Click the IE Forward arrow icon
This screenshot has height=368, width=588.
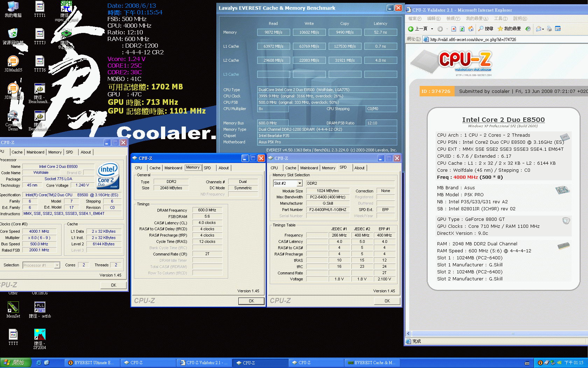pyautogui.click(x=440, y=29)
